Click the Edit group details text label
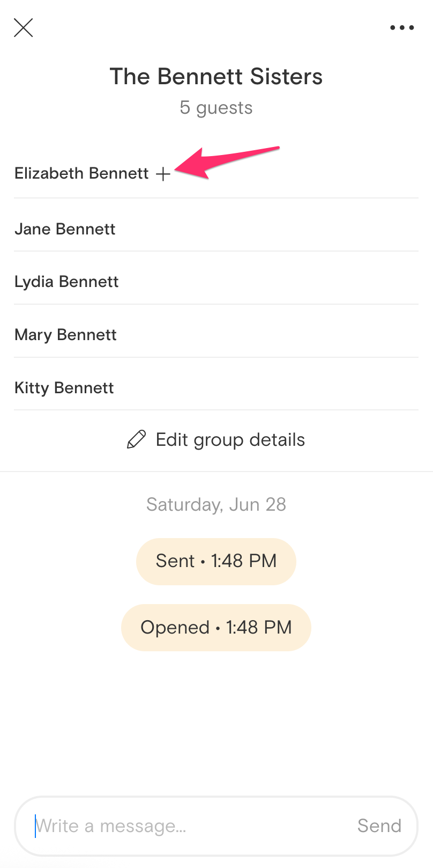433x868 pixels. click(x=230, y=440)
